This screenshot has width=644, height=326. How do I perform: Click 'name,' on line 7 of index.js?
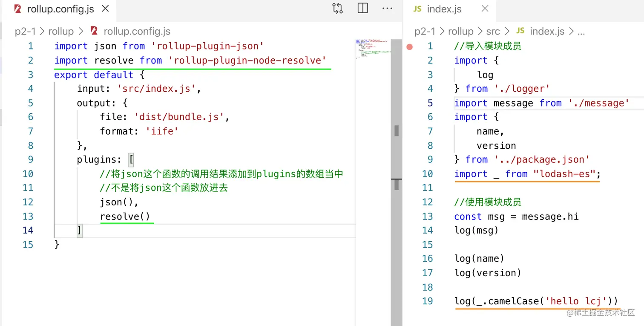click(x=491, y=131)
